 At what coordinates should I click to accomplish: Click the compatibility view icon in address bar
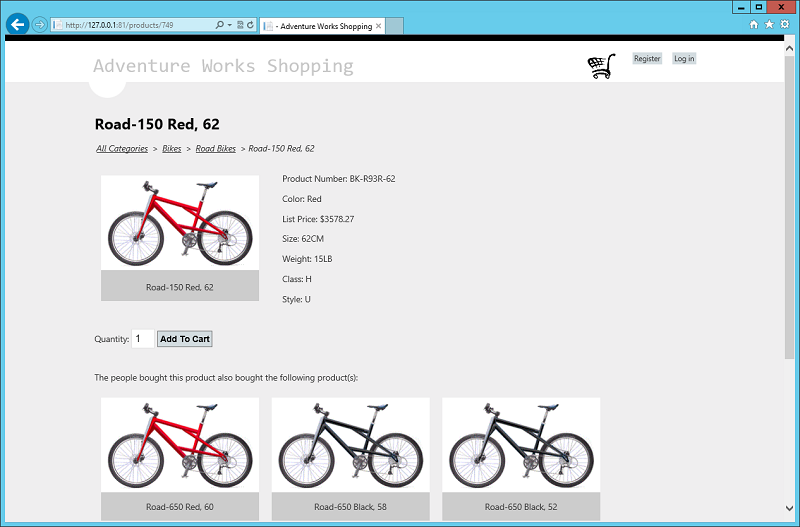240,24
